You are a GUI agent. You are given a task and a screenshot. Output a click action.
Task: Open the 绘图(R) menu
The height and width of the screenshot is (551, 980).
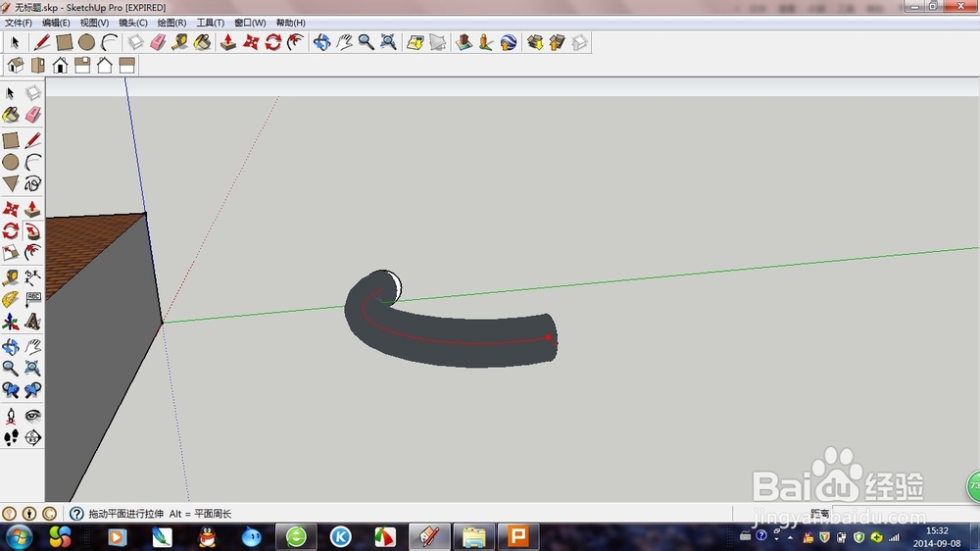pyautogui.click(x=171, y=23)
